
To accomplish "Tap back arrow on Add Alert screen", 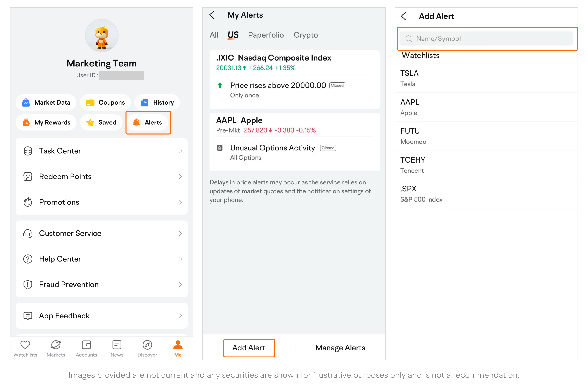I will (x=404, y=16).
